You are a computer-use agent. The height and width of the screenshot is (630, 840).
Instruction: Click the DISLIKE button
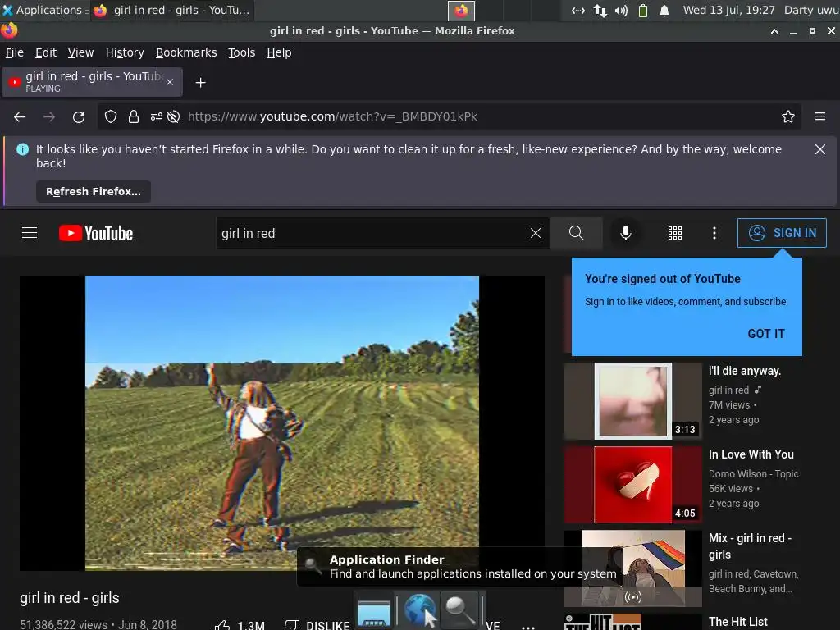click(x=317, y=624)
